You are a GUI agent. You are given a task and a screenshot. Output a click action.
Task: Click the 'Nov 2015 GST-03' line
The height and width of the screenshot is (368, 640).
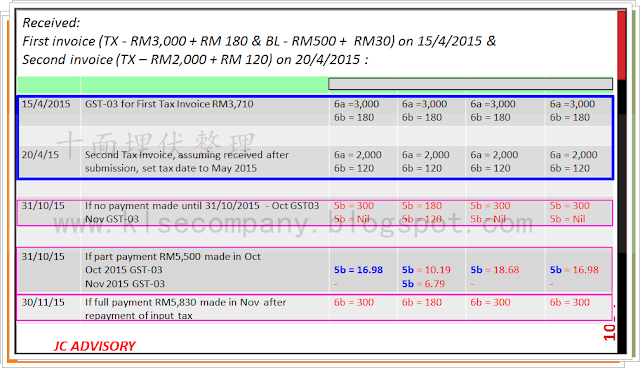tap(124, 284)
